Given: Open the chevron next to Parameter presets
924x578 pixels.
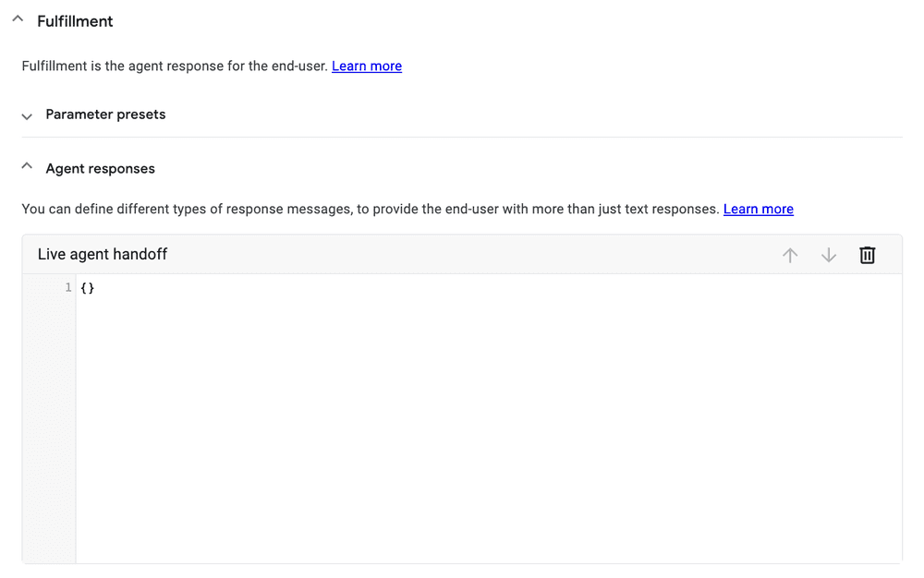Looking at the screenshot, I should point(26,116).
